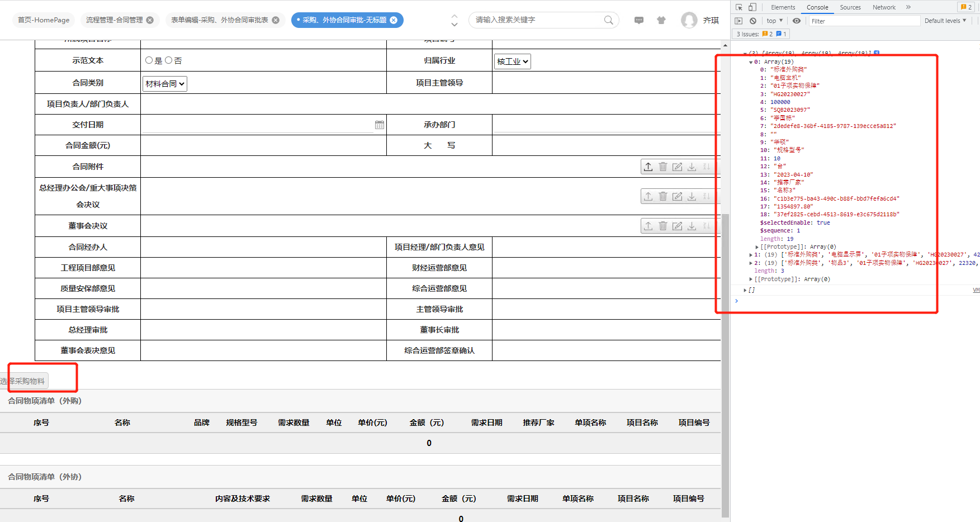The image size is (980, 522).
Task: Click the DevTools inspect element icon
Action: pos(739,7)
